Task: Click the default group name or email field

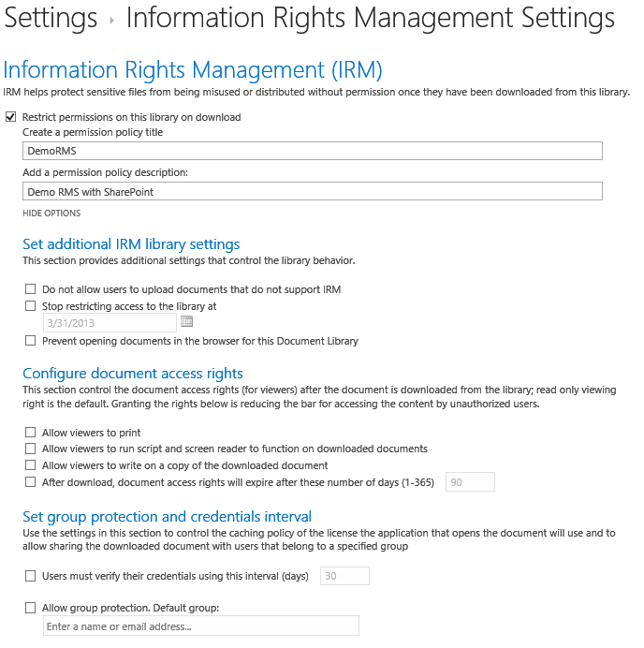Action: [200, 626]
